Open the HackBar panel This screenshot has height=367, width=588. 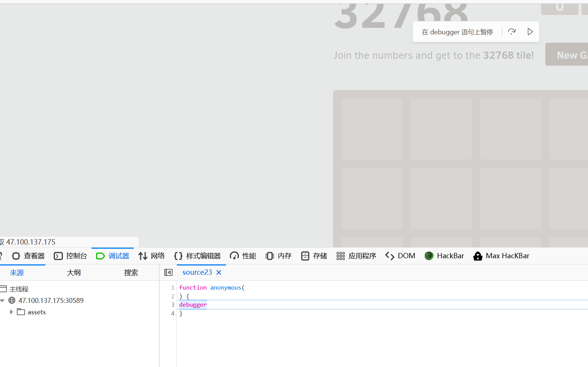(444, 256)
